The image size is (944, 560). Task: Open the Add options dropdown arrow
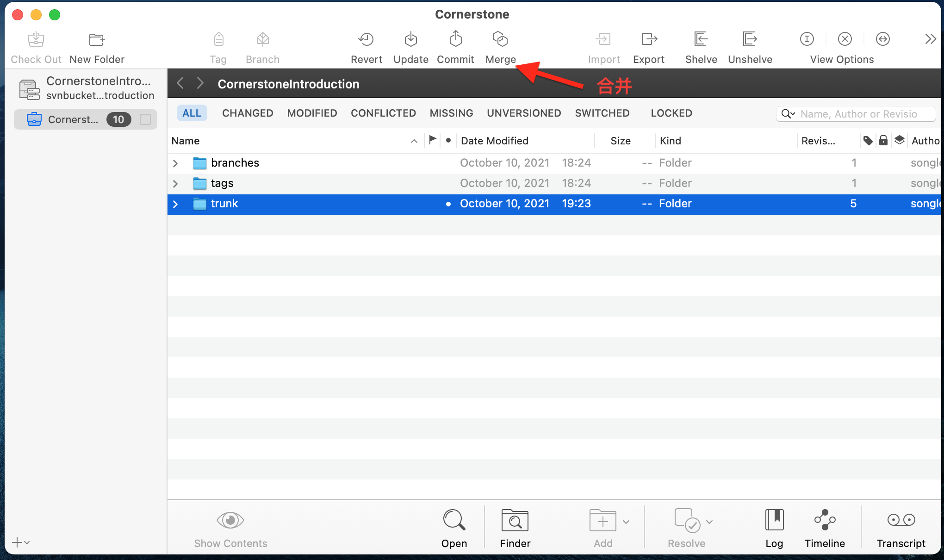pos(626,522)
